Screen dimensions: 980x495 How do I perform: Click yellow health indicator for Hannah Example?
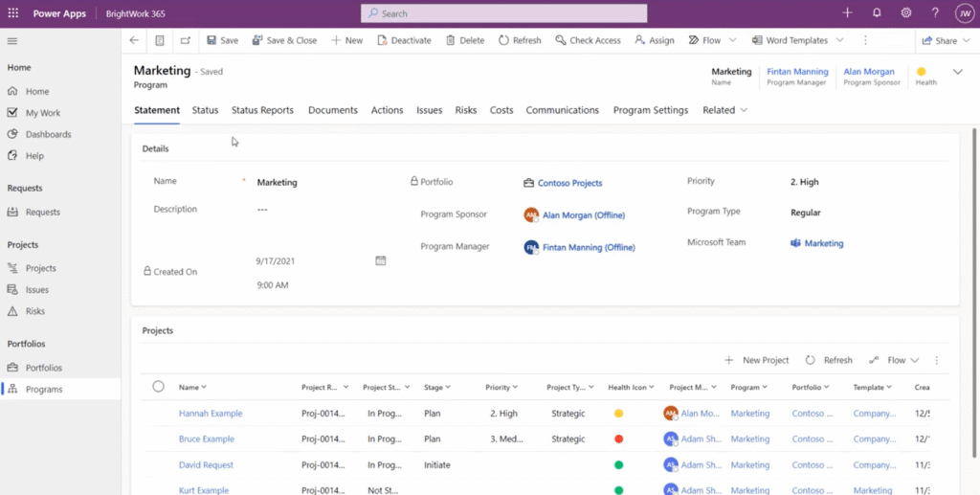point(618,414)
